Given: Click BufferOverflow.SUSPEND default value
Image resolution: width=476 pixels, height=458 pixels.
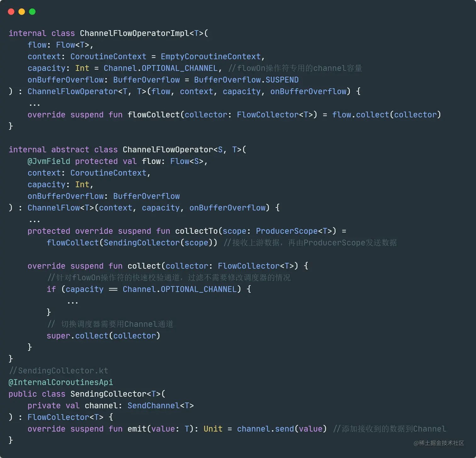Looking at the screenshot, I should point(246,80).
